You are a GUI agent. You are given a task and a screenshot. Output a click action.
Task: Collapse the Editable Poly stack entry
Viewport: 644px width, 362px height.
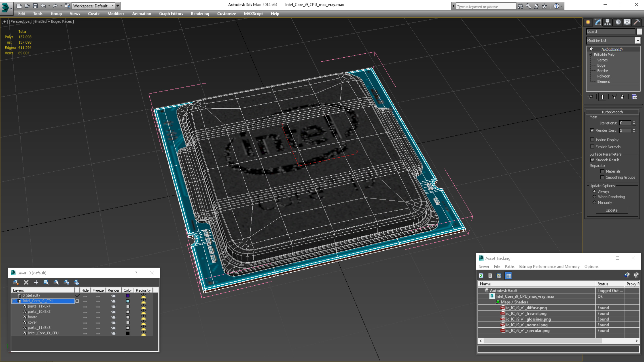pyautogui.click(x=591, y=55)
